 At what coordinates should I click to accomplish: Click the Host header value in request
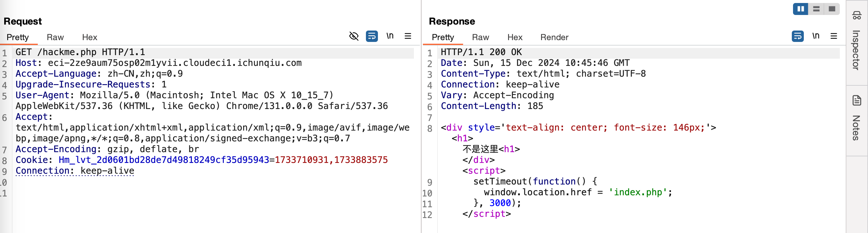(x=175, y=63)
